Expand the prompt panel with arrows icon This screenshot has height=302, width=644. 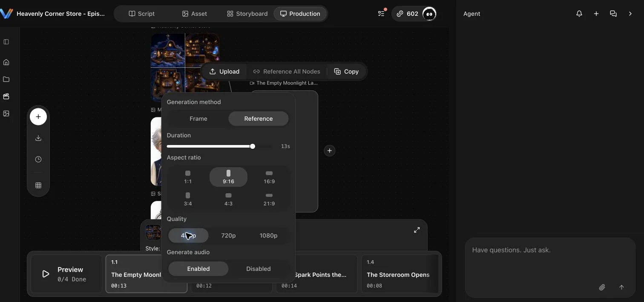pyautogui.click(x=417, y=230)
